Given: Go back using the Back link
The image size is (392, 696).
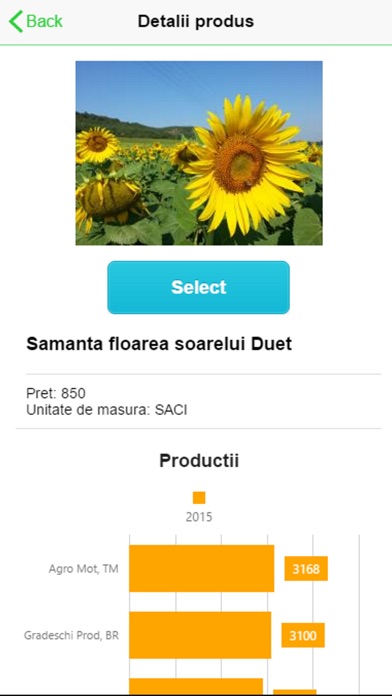Looking at the screenshot, I should (36, 21).
